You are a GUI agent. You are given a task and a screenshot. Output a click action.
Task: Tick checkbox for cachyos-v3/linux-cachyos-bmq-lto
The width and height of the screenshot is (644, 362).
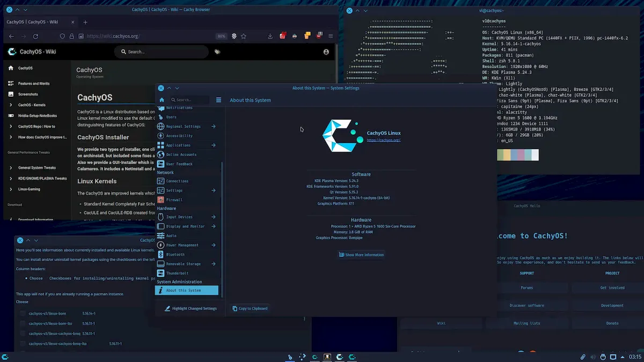point(23,343)
